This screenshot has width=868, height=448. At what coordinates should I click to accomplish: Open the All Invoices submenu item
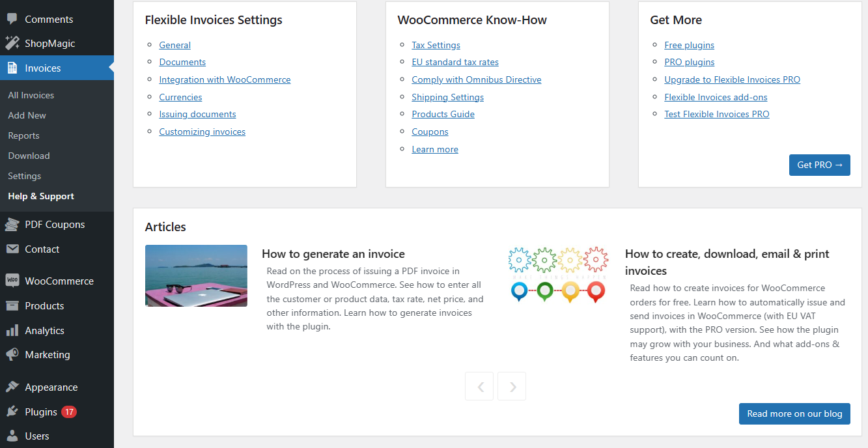(x=31, y=95)
